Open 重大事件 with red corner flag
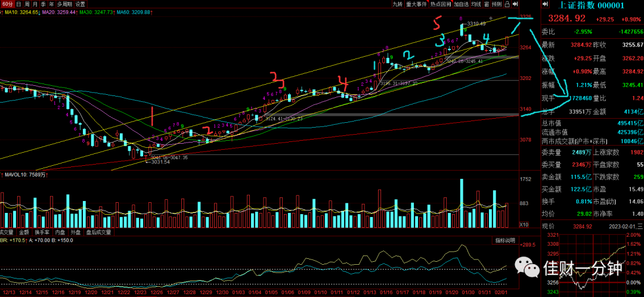Image resolution: width=644 pixels, height=297 pixels. pos(416,4)
